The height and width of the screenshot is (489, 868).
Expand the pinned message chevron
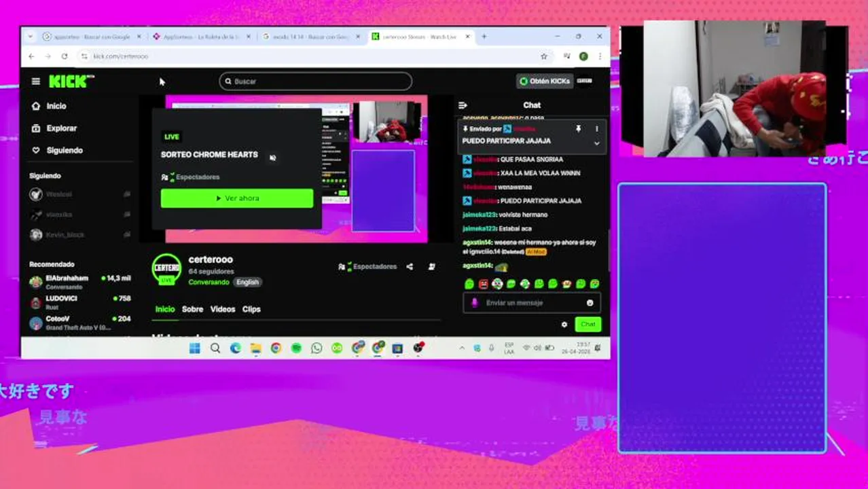(x=596, y=143)
